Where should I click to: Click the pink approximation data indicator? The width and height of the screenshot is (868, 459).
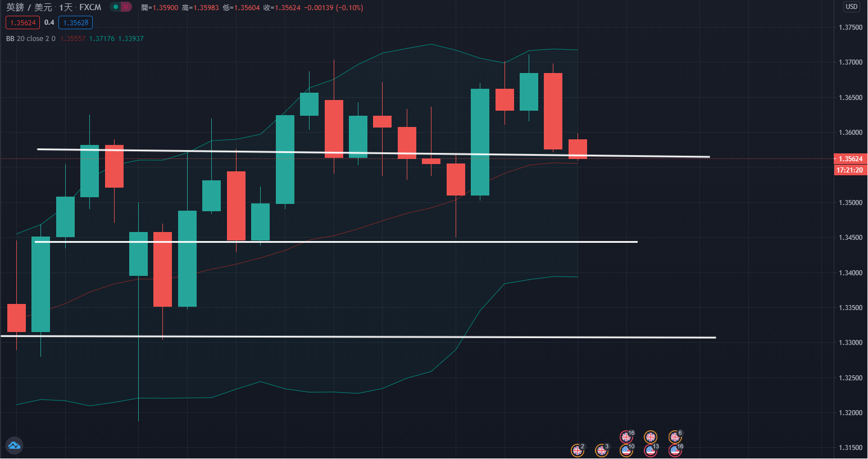tap(126, 7)
